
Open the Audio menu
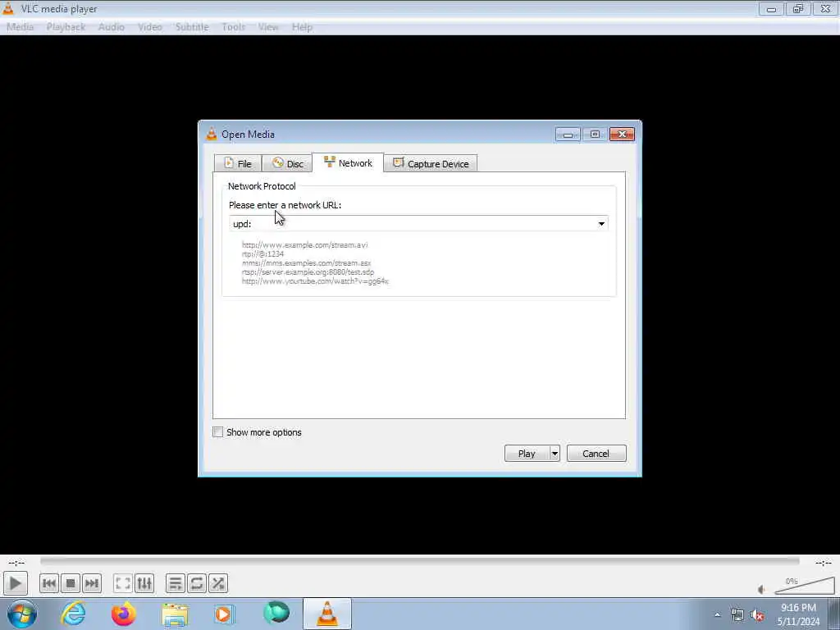coord(111,27)
